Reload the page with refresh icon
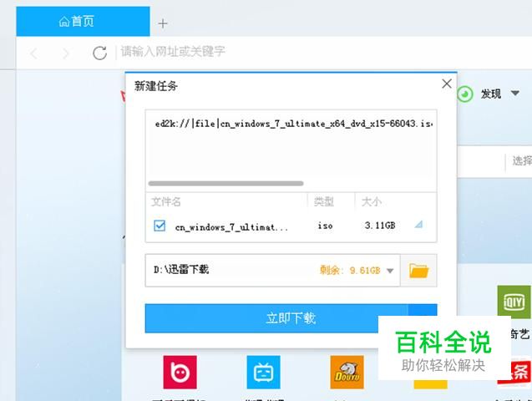This screenshot has height=401, width=532. coord(99,53)
